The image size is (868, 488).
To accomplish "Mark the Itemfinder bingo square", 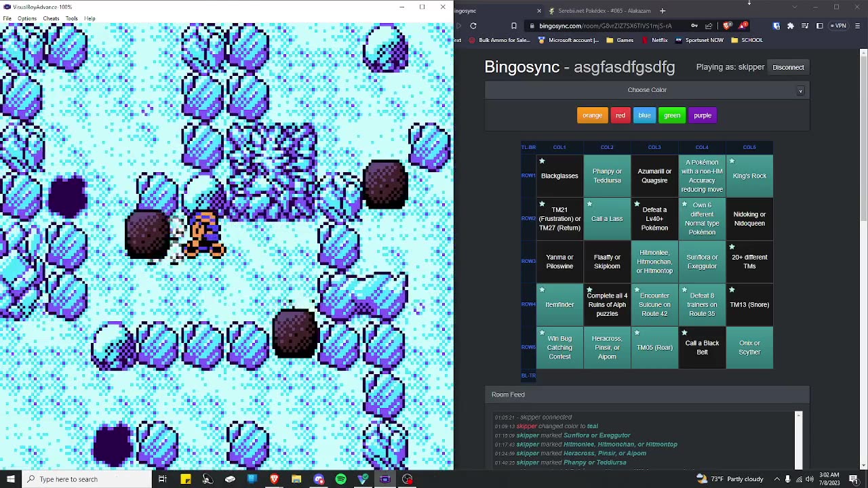I will click(559, 304).
